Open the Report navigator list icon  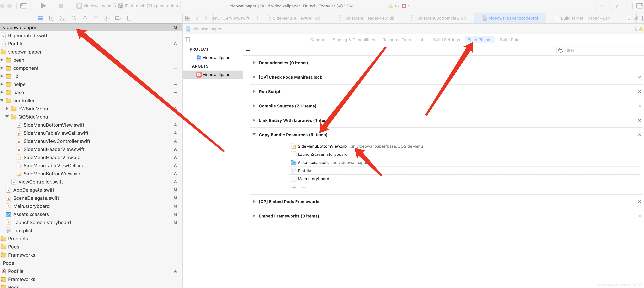point(129,18)
